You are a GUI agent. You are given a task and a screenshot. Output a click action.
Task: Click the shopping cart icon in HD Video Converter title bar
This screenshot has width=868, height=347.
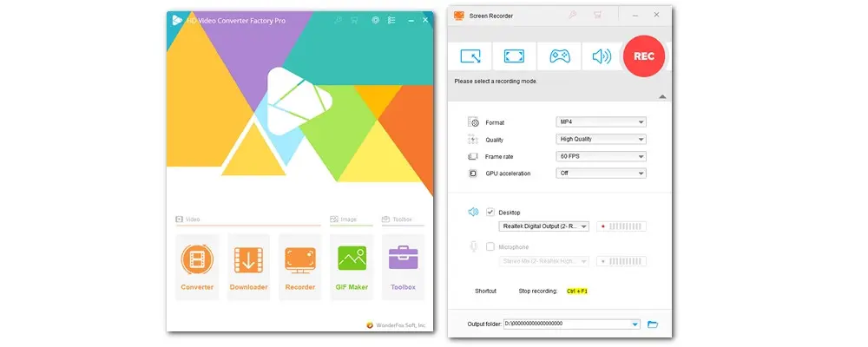pyautogui.click(x=354, y=20)
